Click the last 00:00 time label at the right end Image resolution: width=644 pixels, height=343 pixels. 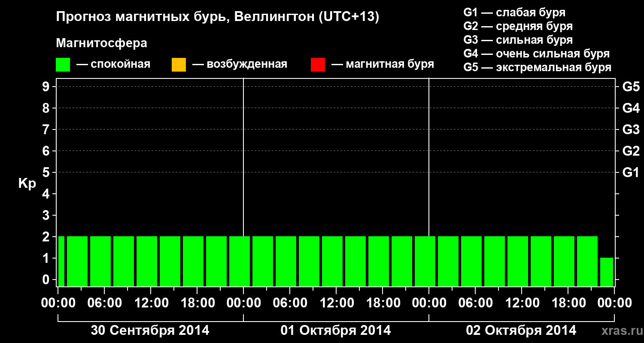(614, 303)
